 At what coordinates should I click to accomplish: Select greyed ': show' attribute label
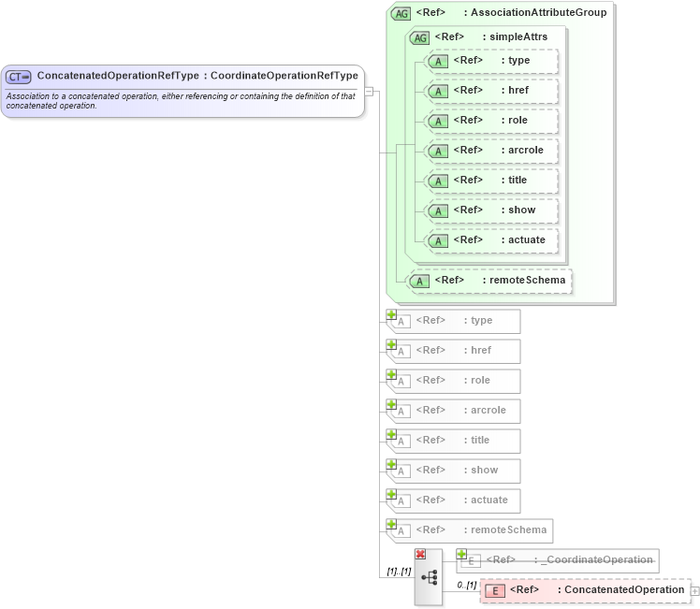pos(481,470)
